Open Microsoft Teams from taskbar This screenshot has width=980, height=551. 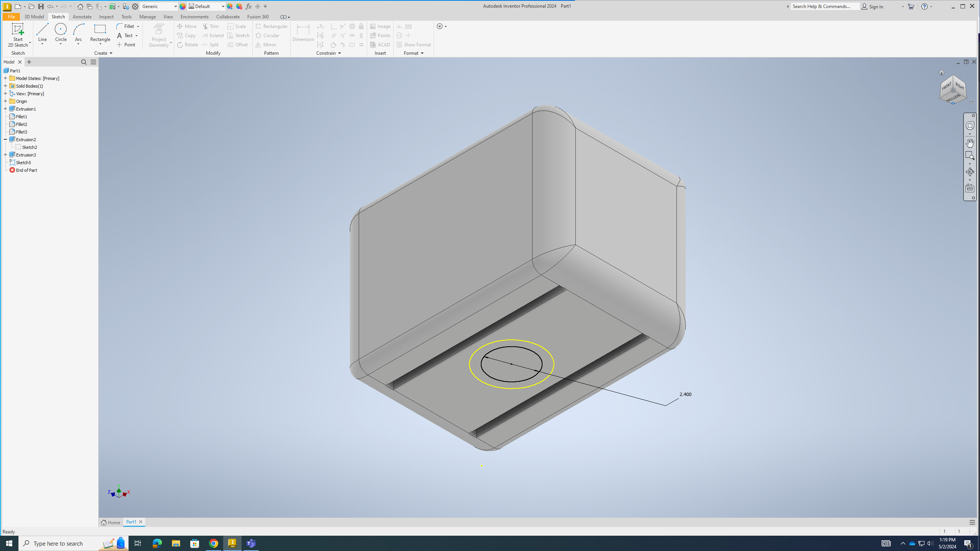coord(251,543)
